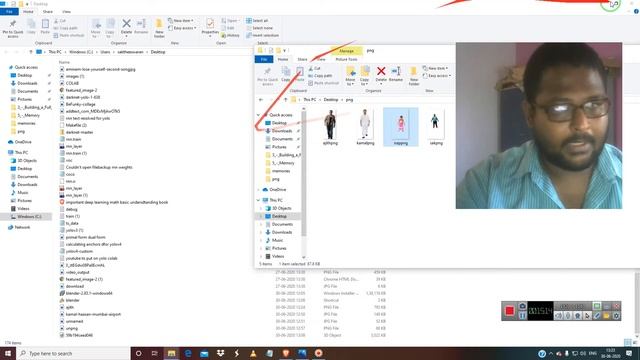640x360 pixels.
Task: Click recorder microphone icon
Action: pyautogui.click(x=568, y=316)
